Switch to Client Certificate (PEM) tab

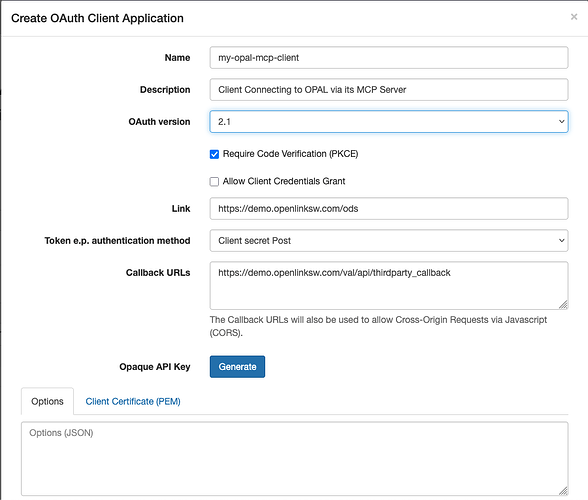133,401
